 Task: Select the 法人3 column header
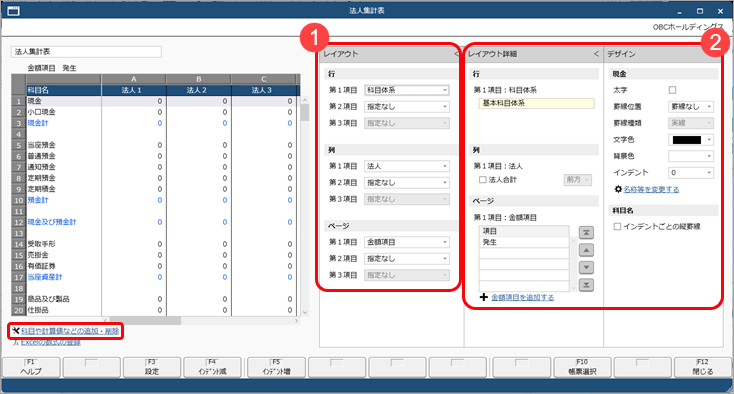tap(264, 90)
